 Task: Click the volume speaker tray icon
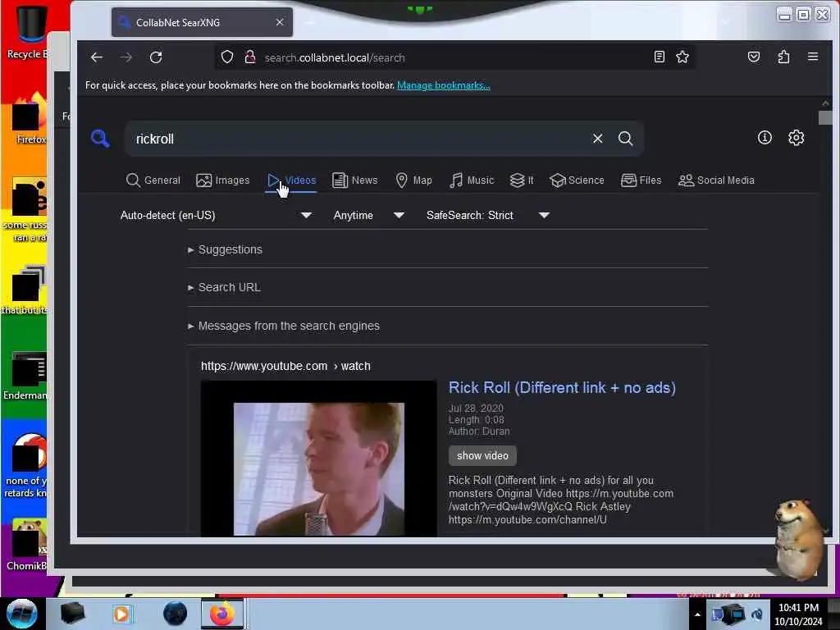click(757, 614)
